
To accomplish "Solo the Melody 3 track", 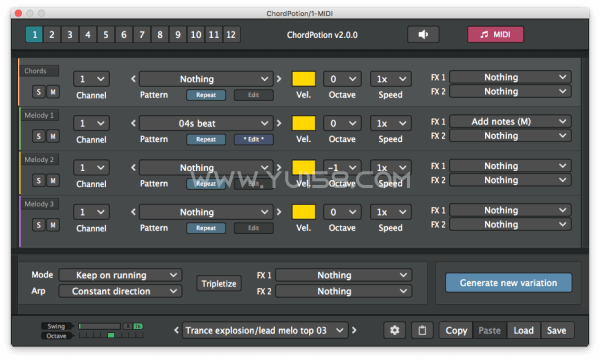I will click(x=38, y=225).
